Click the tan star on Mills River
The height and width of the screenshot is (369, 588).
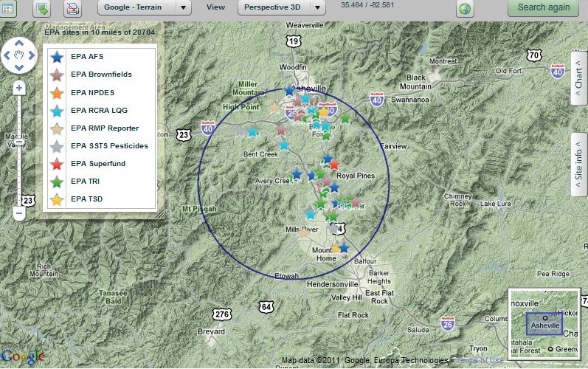click(x=303, y=232)
